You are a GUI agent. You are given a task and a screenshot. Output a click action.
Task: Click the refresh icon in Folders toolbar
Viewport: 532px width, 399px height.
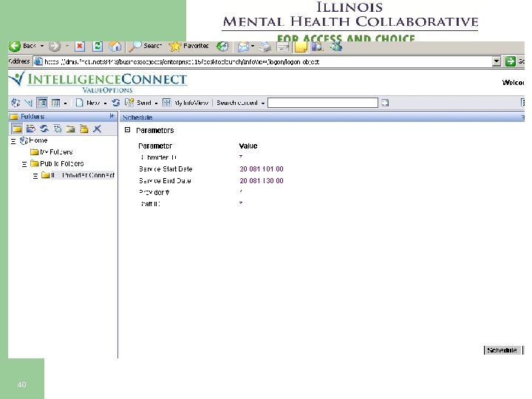click(44, 129)
